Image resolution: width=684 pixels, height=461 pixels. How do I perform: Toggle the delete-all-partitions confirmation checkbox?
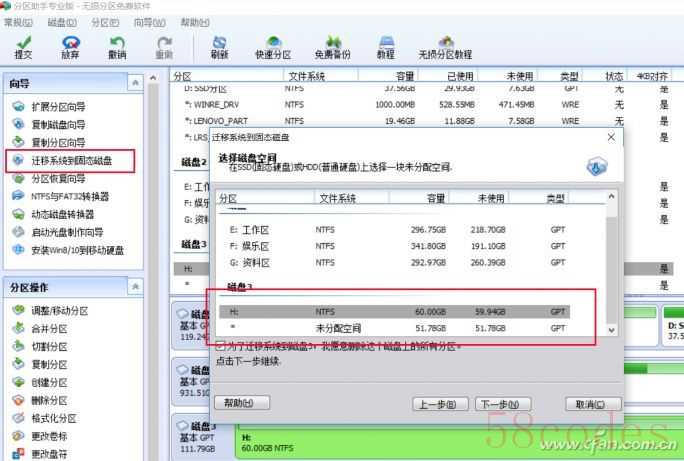click(221, 346)
